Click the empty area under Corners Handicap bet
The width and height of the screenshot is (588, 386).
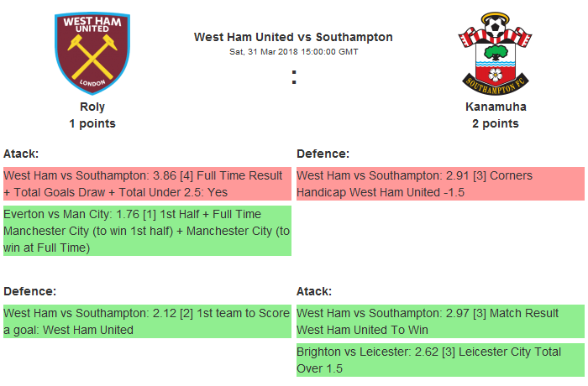tap(440, 231)
